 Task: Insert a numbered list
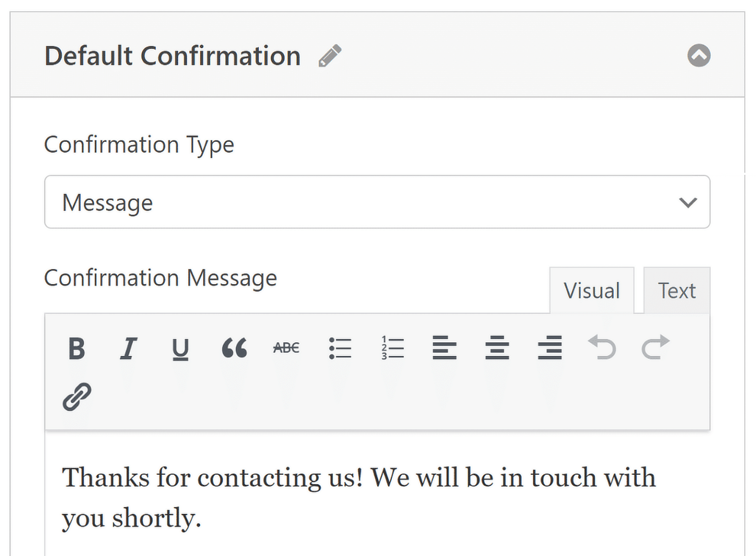[x=391, y=349]
